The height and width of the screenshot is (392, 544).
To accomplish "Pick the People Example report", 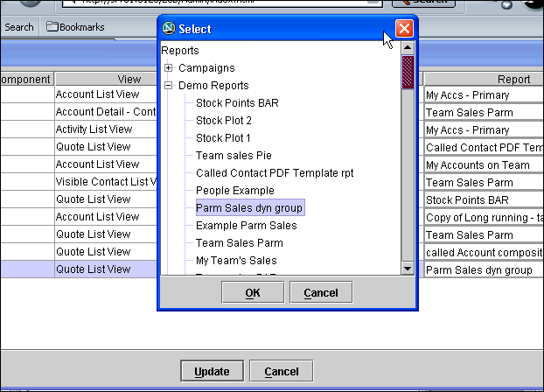I will [234, 191].
